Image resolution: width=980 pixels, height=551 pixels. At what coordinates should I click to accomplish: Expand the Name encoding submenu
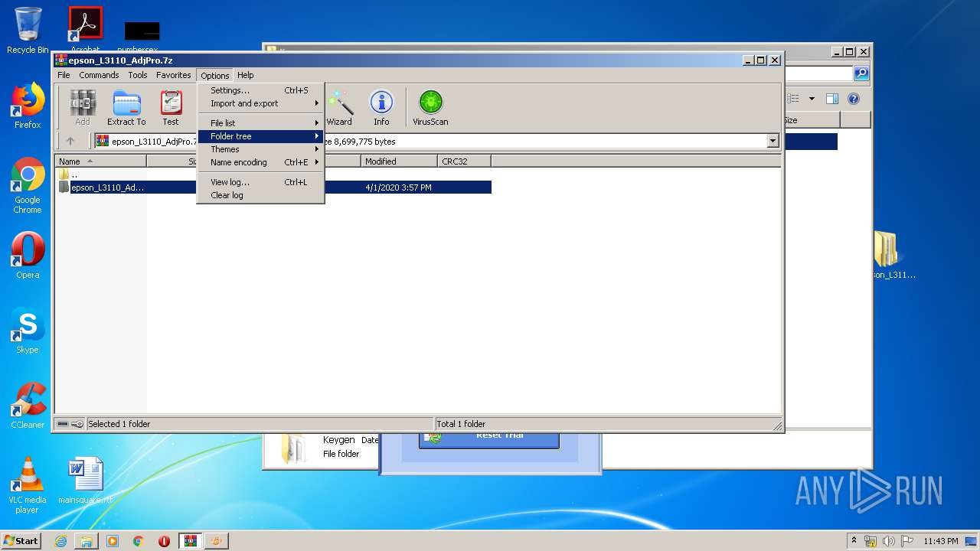coord(260,162)
